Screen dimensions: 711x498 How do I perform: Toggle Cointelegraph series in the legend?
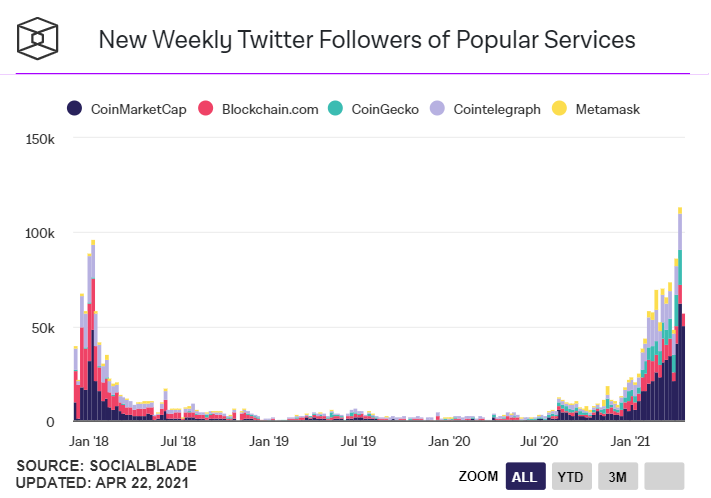[485, 109]
